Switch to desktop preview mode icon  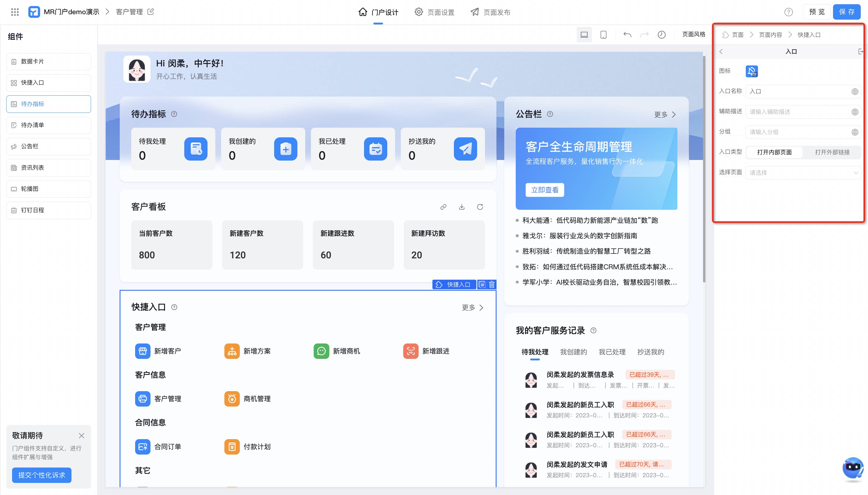click(584, 34)
